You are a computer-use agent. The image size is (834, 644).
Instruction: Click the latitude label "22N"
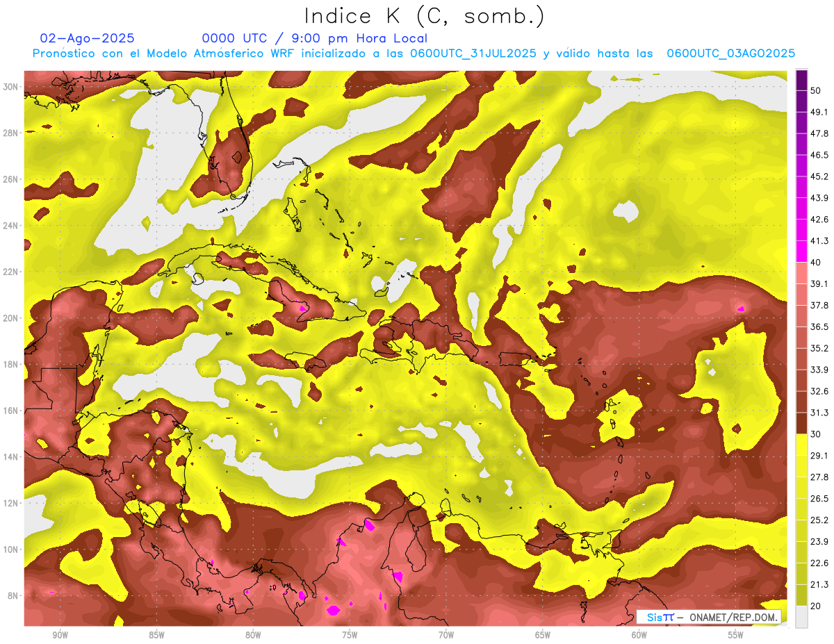pyautogui.click(x=12, y=272)
